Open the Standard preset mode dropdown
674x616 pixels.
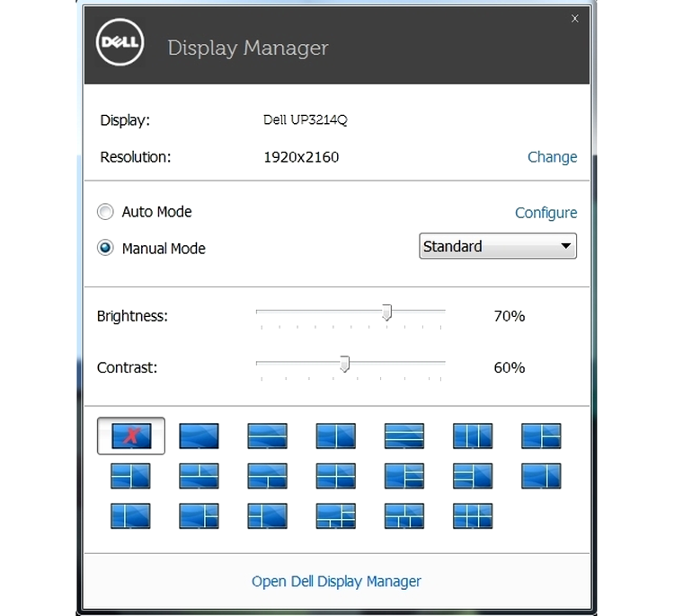(x=498, y=246)
